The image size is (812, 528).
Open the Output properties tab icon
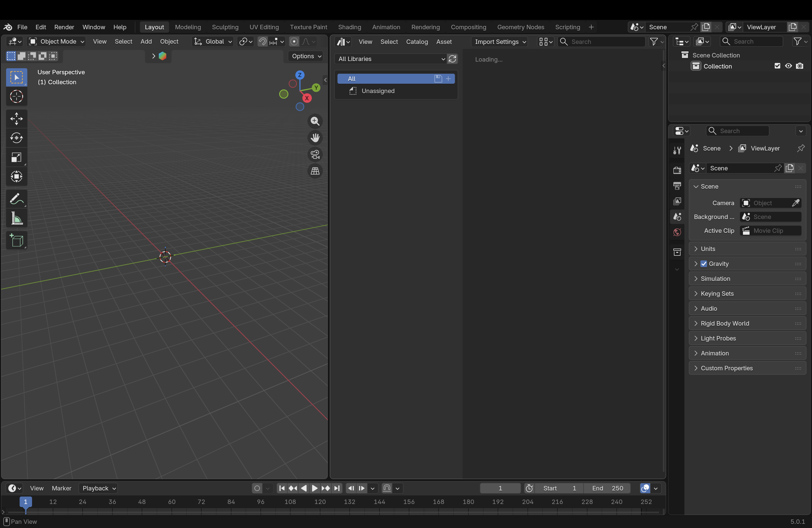(677, 186)
